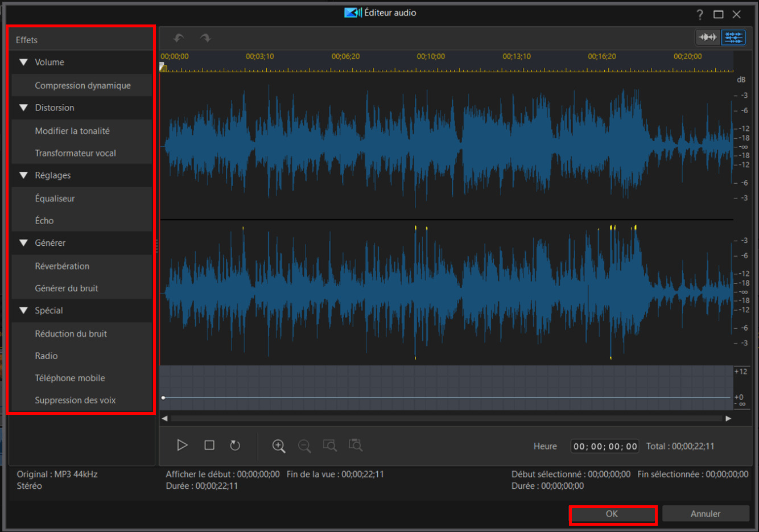Choose Suppression des voix effect
Screen dimensions: 759x532
pyautogui.click(x=82, y=401)
